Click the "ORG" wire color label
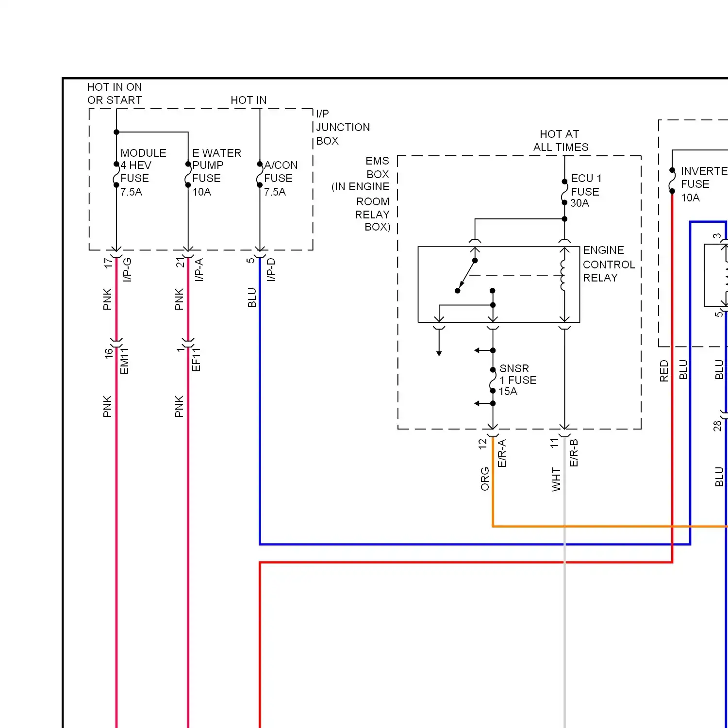The width and height of the screenshot is (728, 728). 485,479
